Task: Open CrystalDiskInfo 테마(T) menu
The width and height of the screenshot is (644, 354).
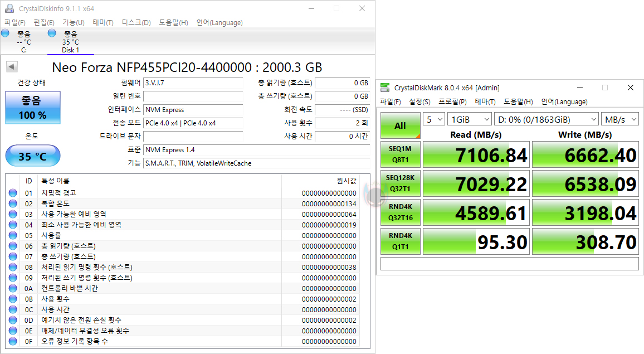Action: 103,23
